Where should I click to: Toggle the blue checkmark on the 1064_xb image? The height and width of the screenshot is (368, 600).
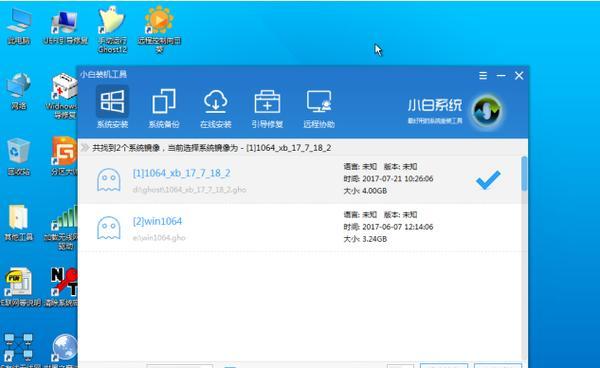[488, 179]
